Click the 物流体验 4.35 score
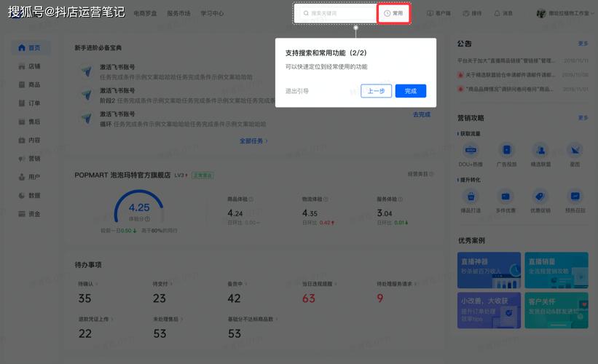This screenshot has height=364, width=598. coord(310,213)
